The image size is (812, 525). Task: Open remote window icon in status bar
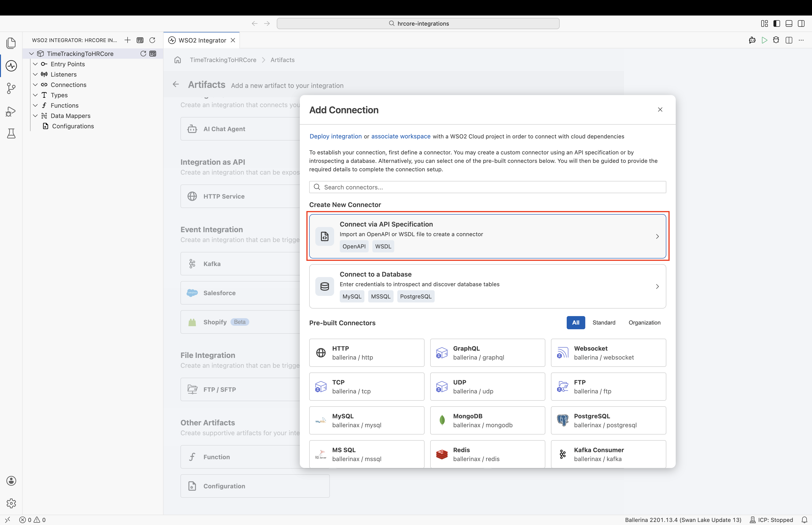[x=8, y=520]
